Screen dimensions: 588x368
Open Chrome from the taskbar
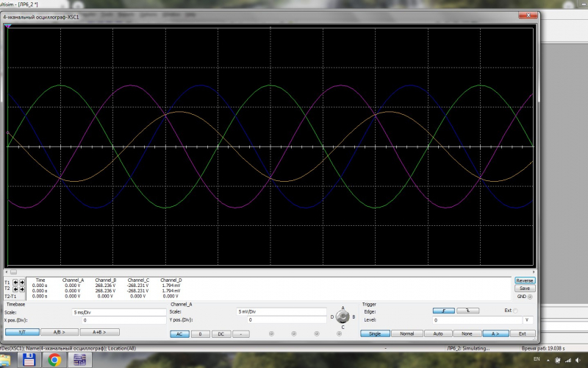click(x=54, y=360)
